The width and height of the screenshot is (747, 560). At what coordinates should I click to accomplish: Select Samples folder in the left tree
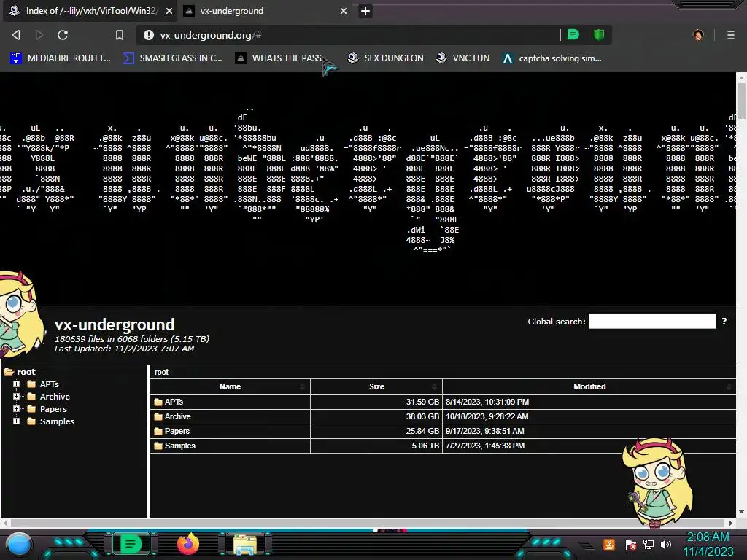(x=57, y=421)
